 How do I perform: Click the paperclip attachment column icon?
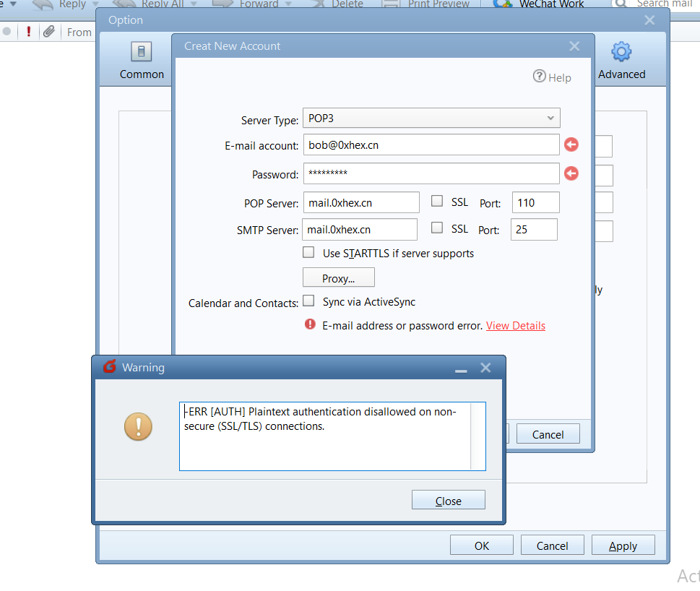coord(48,32)
